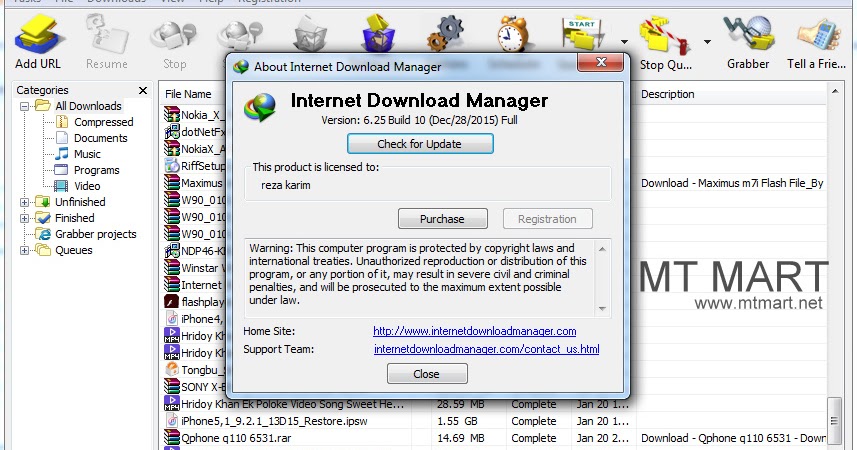857x450 pixels.
Task: Click the iPhone4, file's icon in list
Action: (x=172, y=318)
